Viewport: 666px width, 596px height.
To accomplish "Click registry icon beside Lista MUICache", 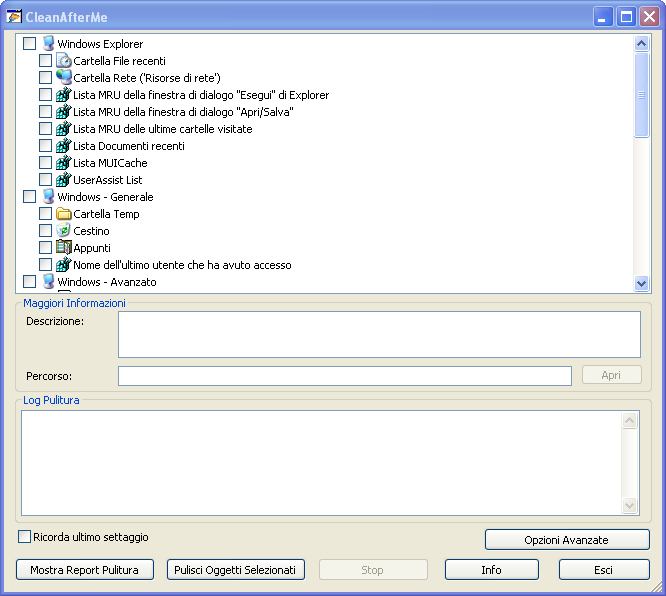I will (x=64, y=162).
